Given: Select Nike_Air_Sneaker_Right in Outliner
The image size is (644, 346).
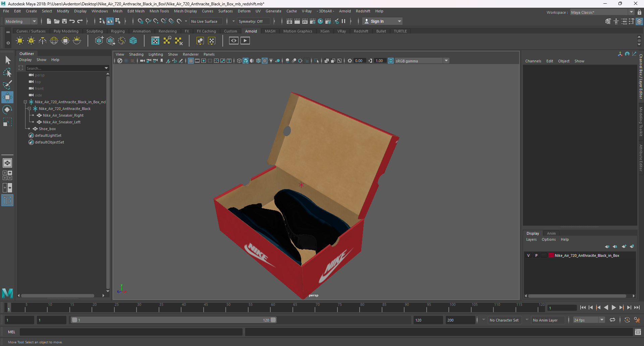Looking at the screenshot, I should pyautogui.click(x=63, y=115).
